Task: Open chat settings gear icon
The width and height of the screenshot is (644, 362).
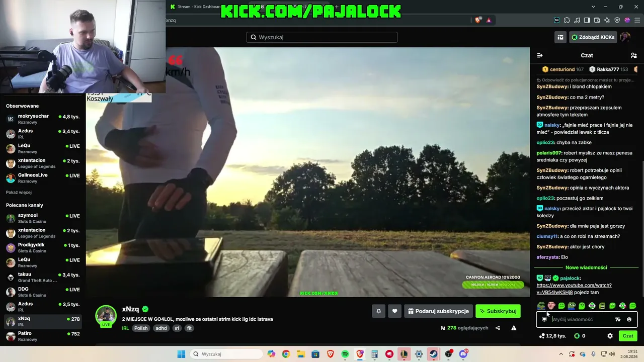Action: tap(610, 336)
